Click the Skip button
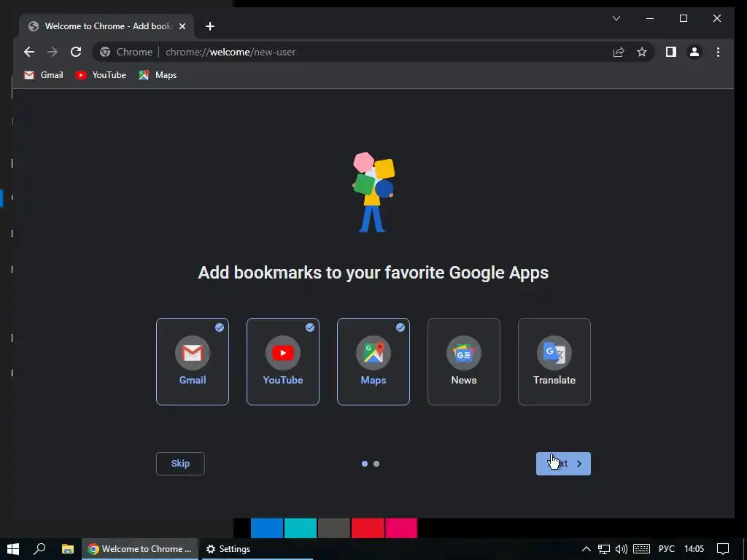 pos(180,463)
